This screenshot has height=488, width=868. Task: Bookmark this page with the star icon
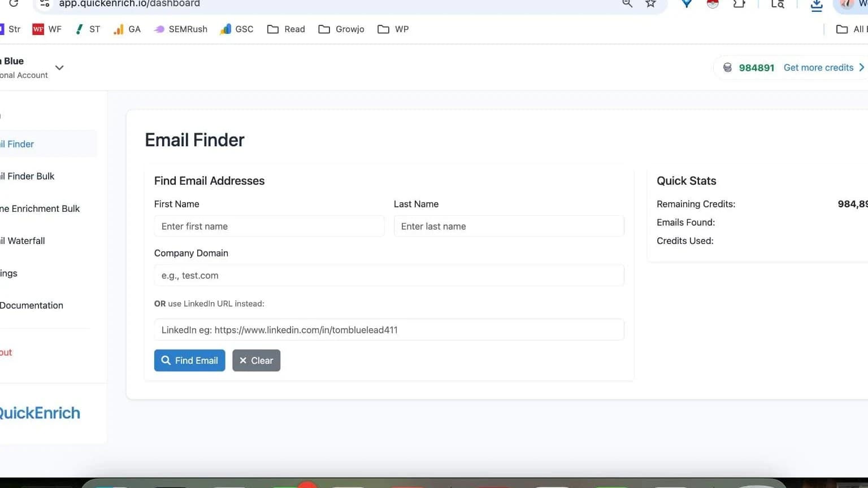pyautogui.click(x=650, y=3)
